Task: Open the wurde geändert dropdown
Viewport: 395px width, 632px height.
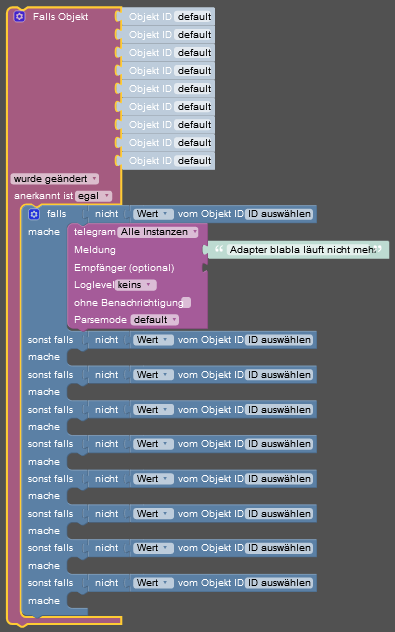Action: 54,179
